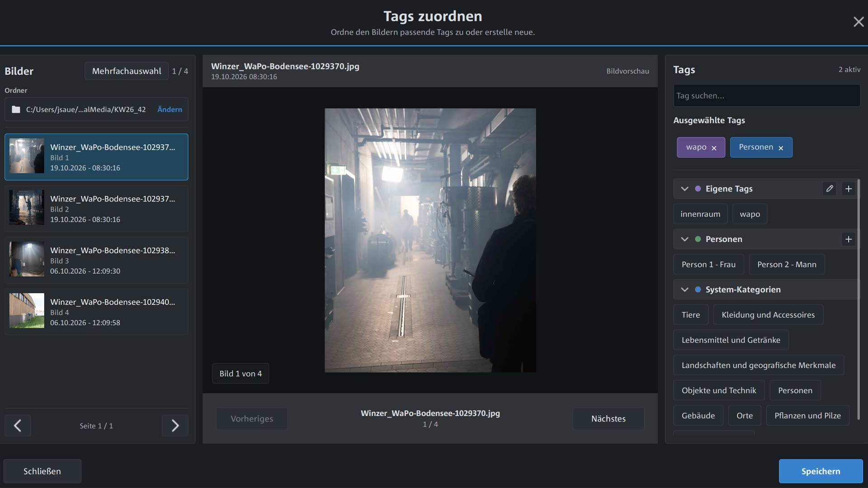This screenshot has height=488, width=868.
Task: Toggle the Tiere category tag
Action: coord(691,314)
